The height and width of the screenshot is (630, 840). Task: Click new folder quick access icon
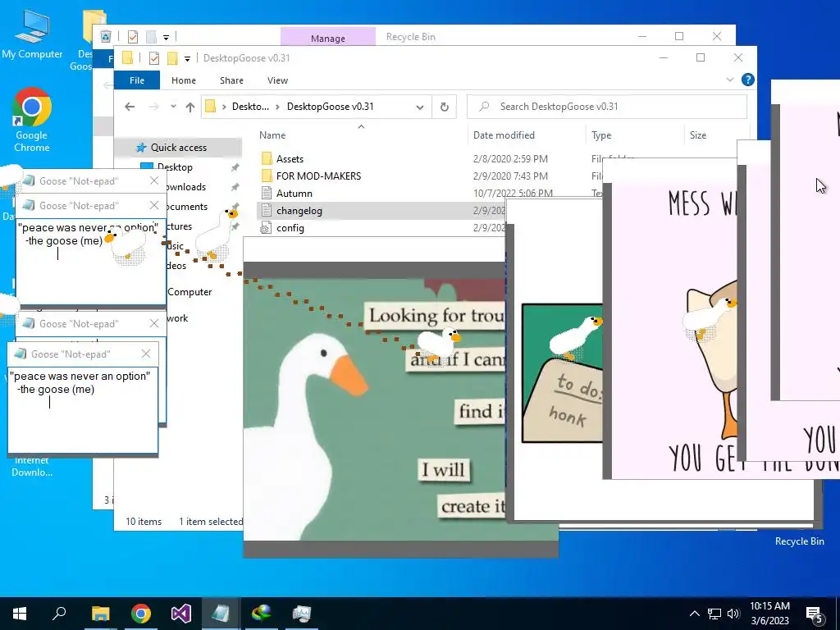pos(172,58)
